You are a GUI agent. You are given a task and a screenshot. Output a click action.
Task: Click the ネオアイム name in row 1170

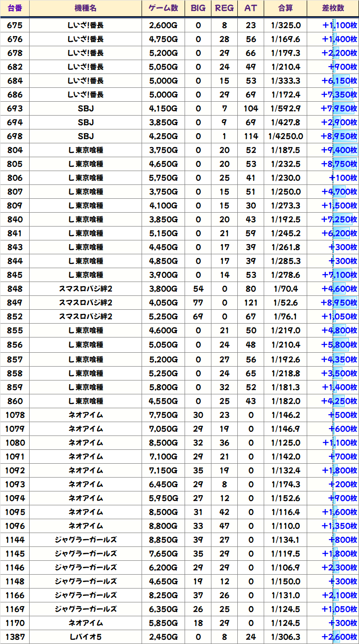86,623
